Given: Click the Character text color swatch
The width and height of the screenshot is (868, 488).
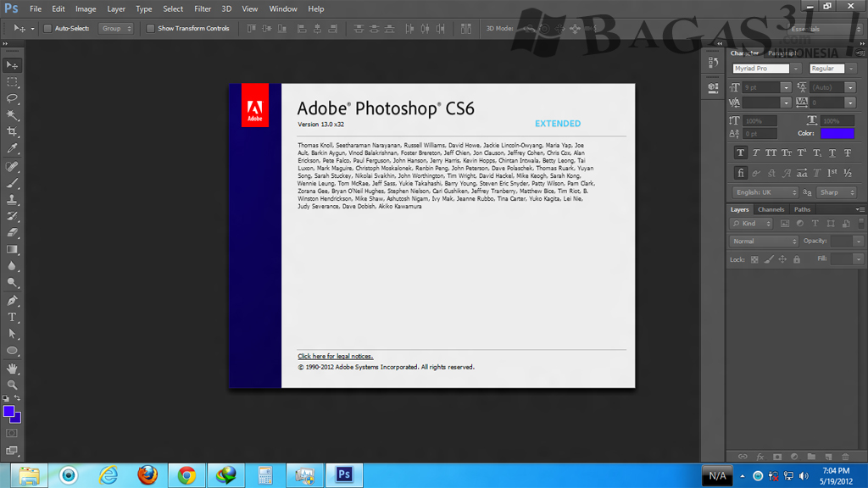Looking at the screenshot, I should 837,133.
